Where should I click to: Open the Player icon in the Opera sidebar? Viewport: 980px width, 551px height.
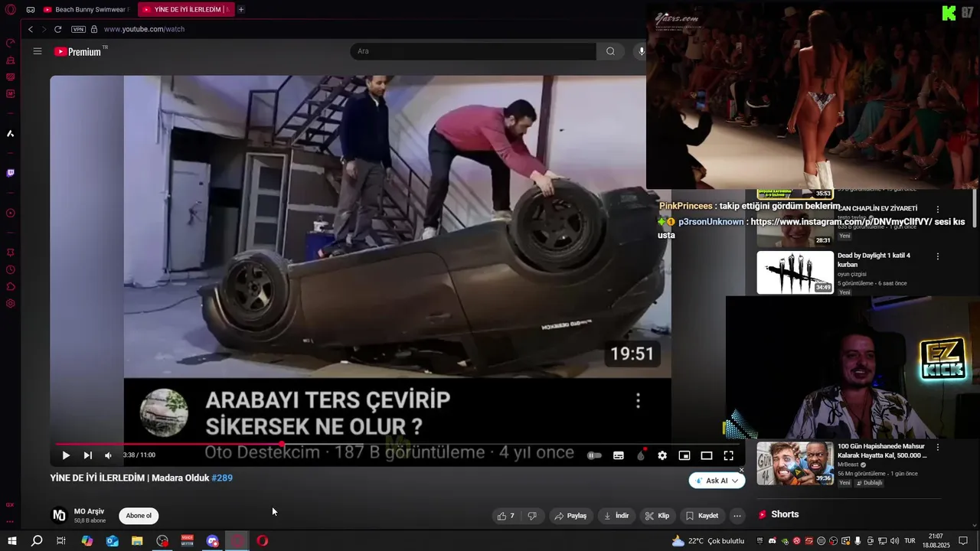pos(10,214)
